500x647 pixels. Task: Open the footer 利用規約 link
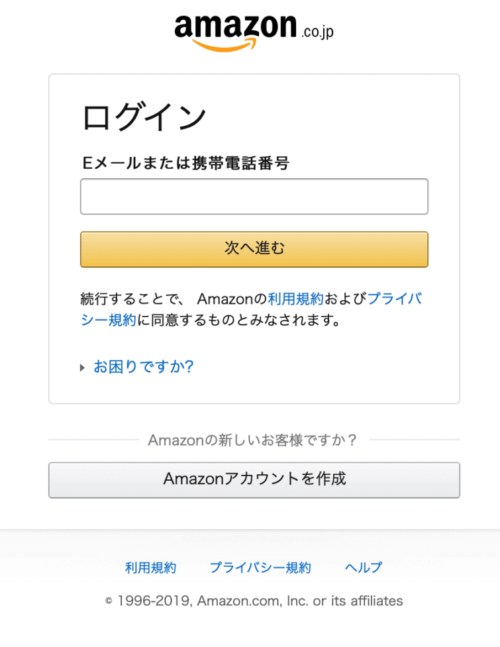click(151, 567)
